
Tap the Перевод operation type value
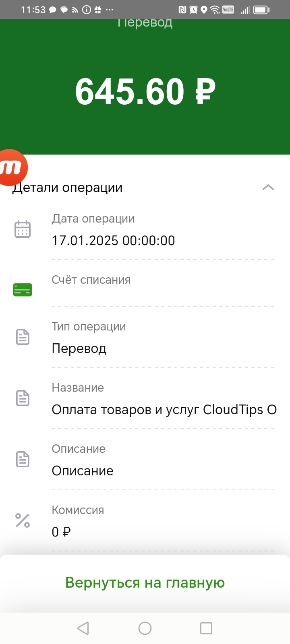[x=79, y=349]
